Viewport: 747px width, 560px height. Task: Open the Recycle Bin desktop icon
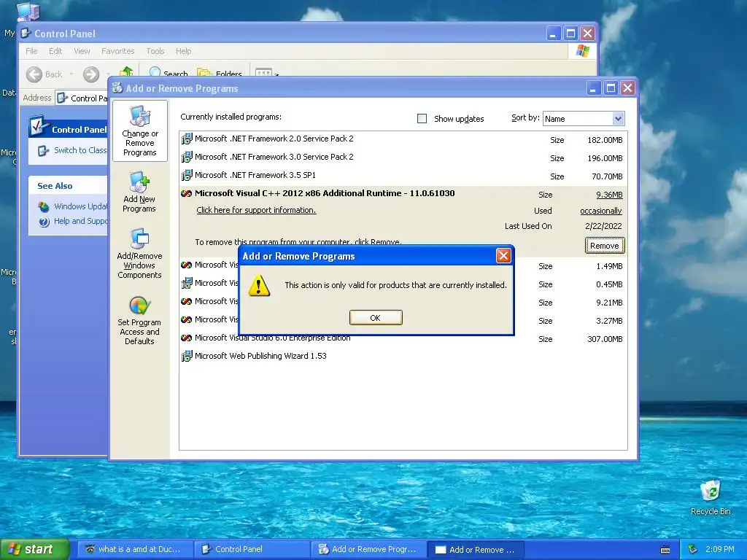[x=711, y=497]
